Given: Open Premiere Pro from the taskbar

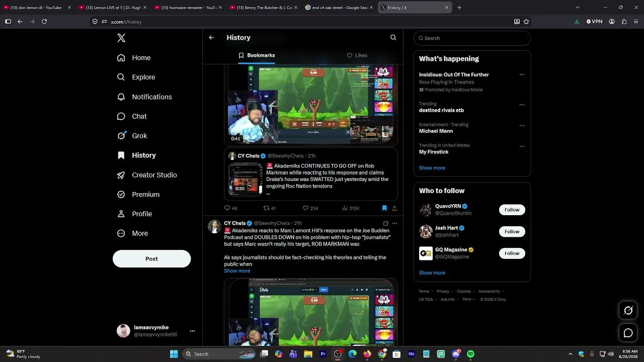Looking at the screenshot, I should tap(323, 354).
